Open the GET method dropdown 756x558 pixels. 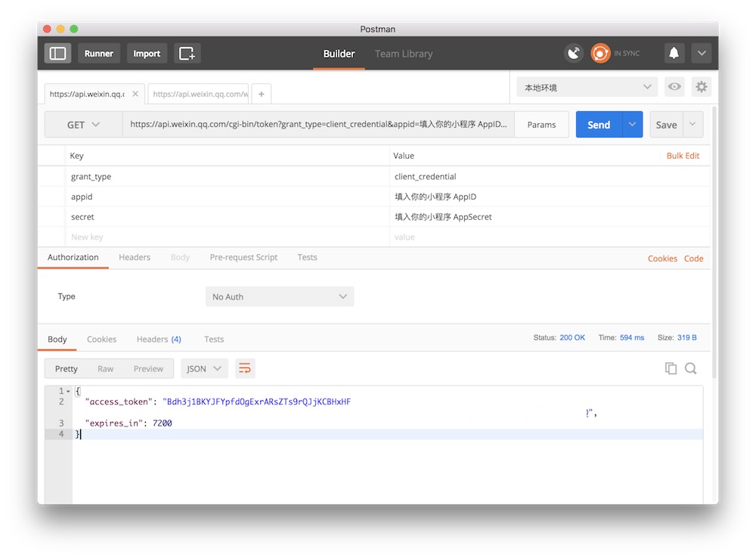[83, 125]
